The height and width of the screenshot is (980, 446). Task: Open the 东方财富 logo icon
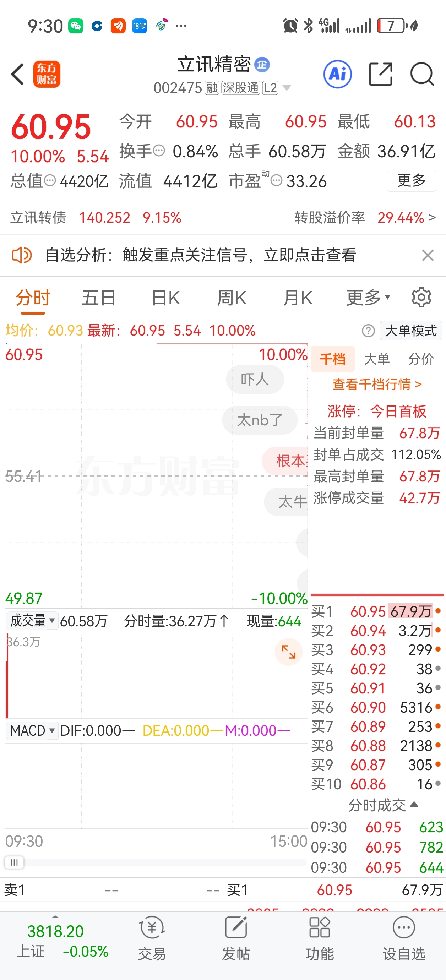pyautogui.click(x=47, y=74)
